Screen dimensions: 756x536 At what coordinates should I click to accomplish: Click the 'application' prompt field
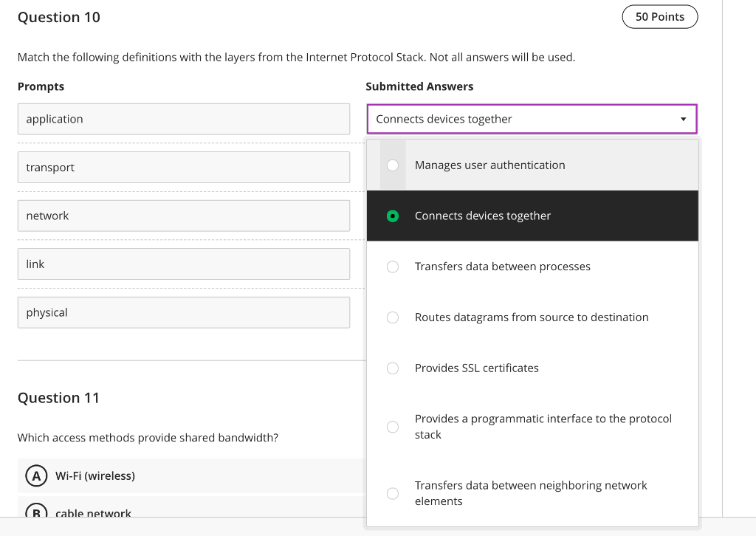pos(183,119)
